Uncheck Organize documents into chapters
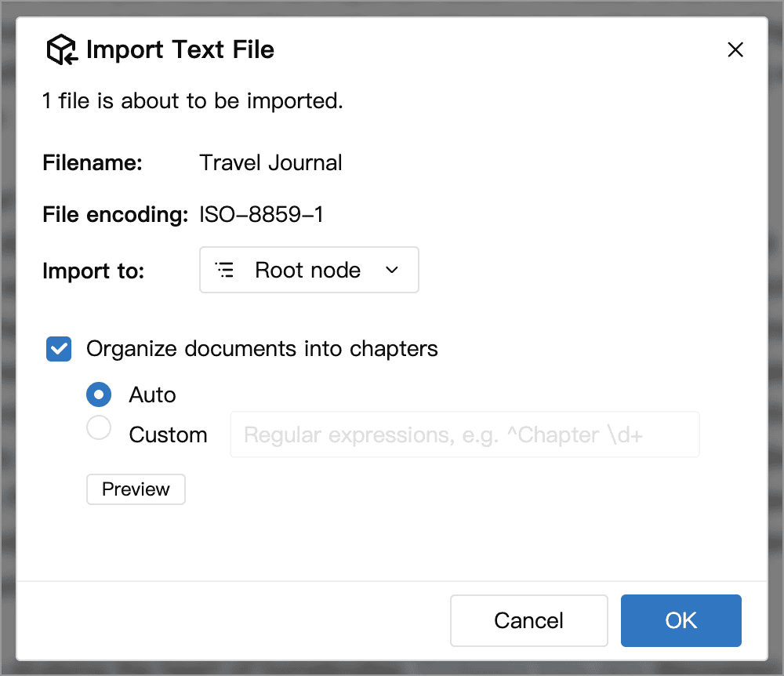Viewport: 784px width, 676px height. 59,348
